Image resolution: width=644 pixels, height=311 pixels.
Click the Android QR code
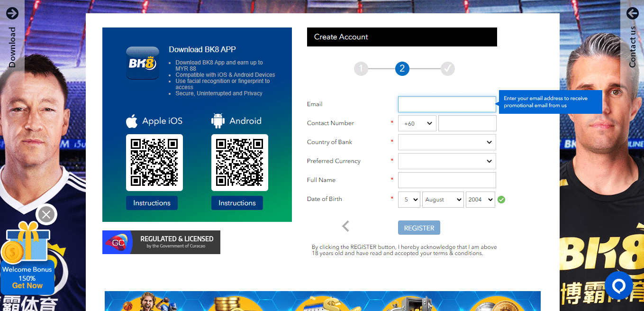[x=240, y=163]
